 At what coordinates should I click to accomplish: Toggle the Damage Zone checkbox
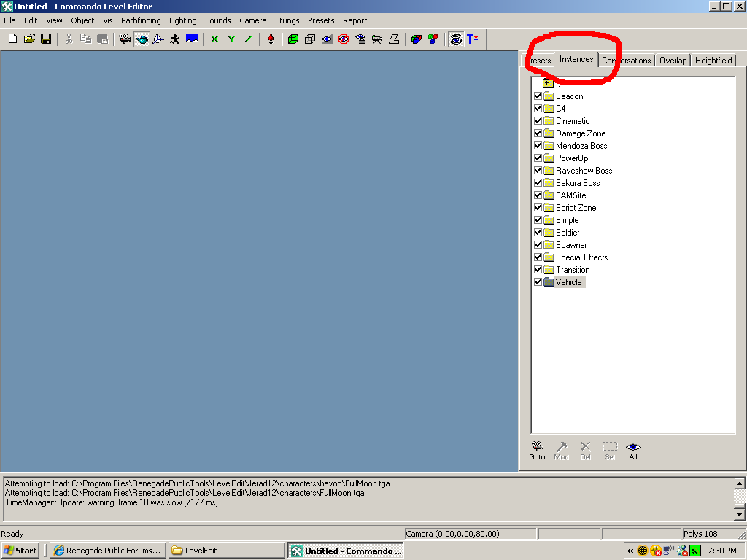click(x=538, y=133)
